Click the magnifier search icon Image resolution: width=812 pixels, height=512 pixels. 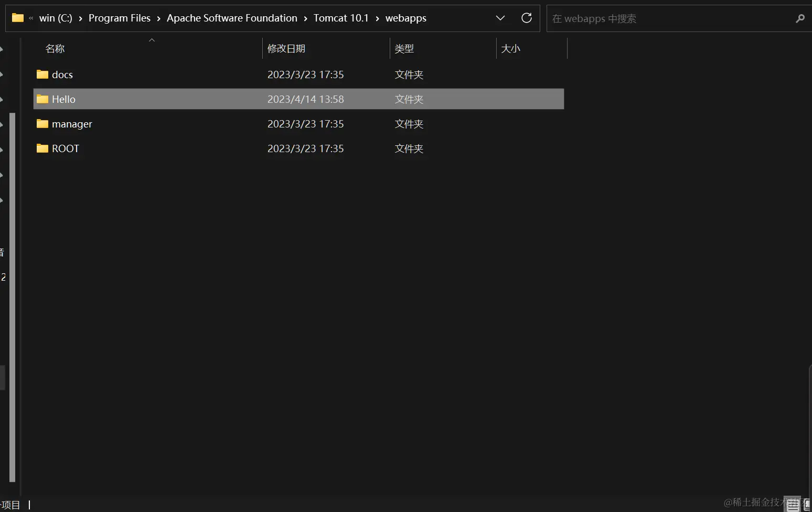coord(800,18)
